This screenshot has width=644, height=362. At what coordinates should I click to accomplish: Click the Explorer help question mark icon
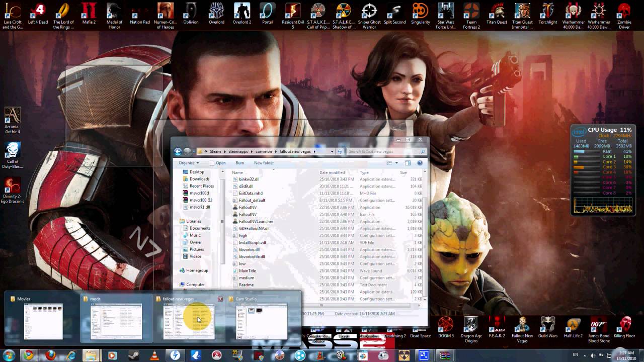click(420, 163)
